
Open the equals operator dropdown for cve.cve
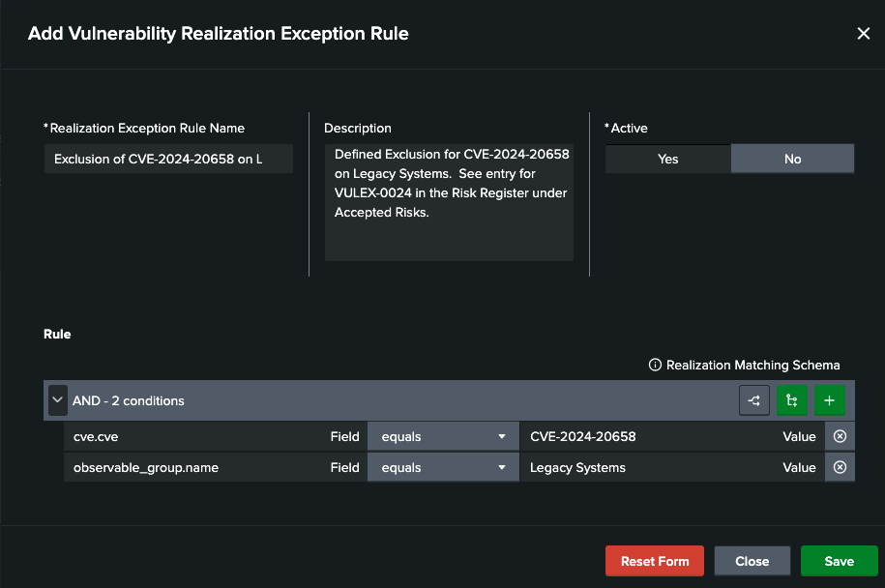[443, 436]
